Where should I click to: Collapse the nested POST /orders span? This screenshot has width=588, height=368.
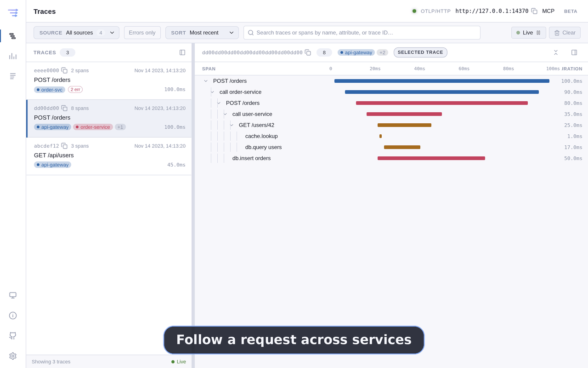tap(219, 103)
